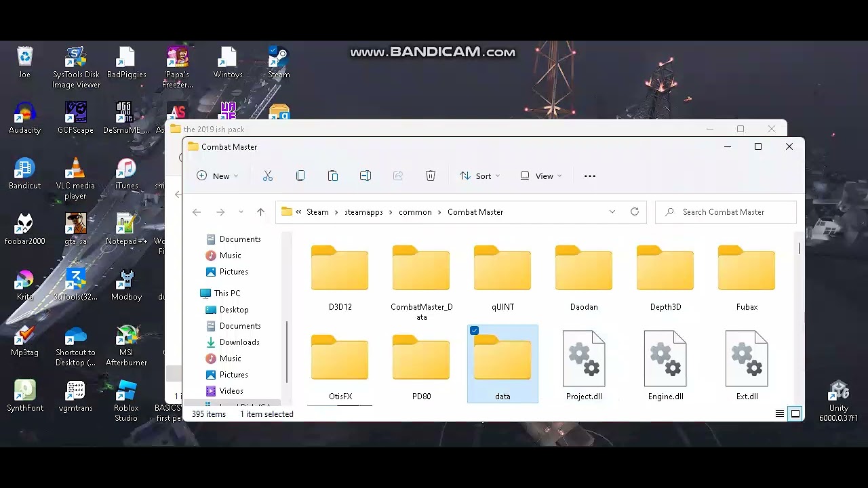Click the Forward navigation arrow

point(220,212)
